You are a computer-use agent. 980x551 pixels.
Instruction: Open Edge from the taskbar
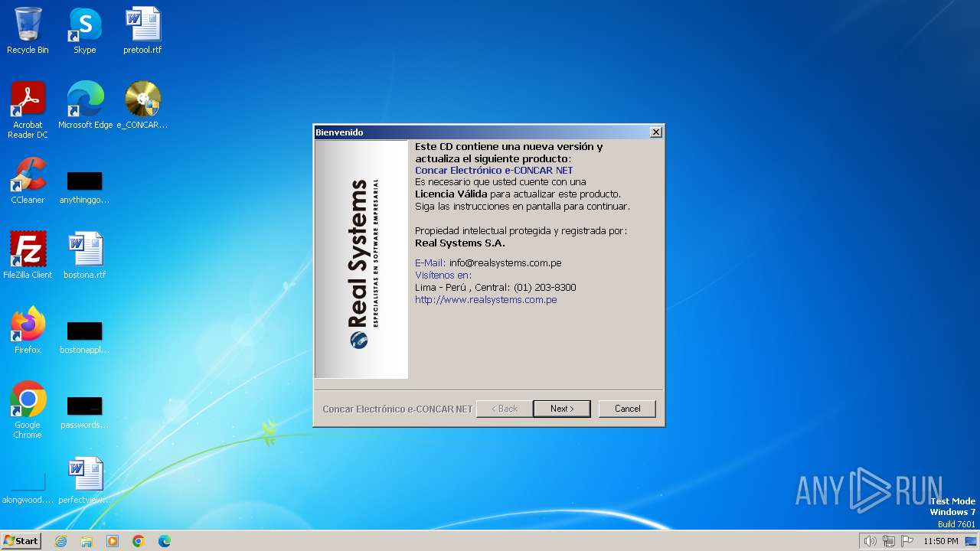pyautogui.click(x=165, y=541)
